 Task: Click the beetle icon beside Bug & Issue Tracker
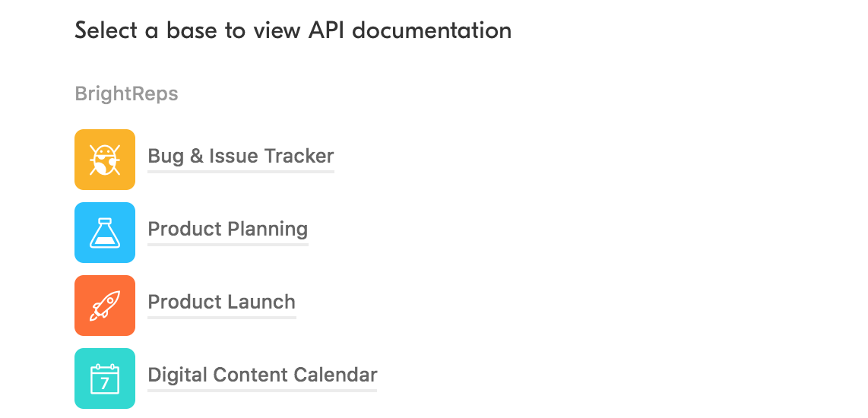pyautogui.click(x=105, y=160)
